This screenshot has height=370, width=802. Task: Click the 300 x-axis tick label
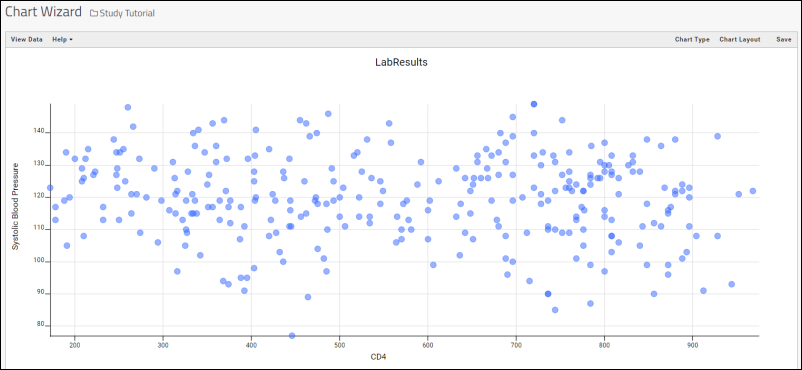163,344
